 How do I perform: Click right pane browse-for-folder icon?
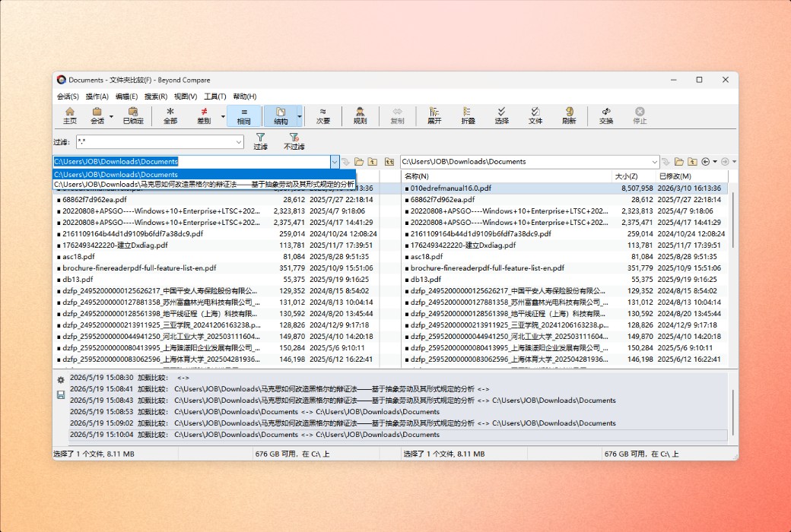point(679,162)
